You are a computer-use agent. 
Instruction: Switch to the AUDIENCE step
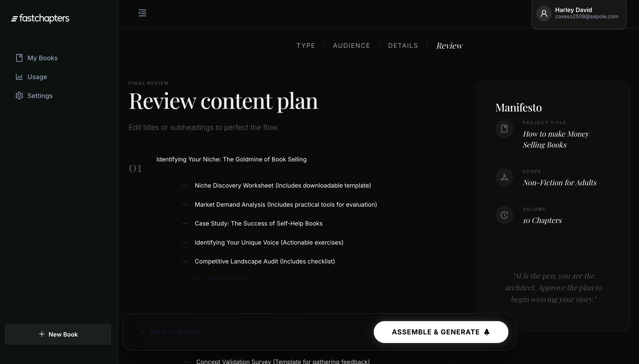pos(351,46)
